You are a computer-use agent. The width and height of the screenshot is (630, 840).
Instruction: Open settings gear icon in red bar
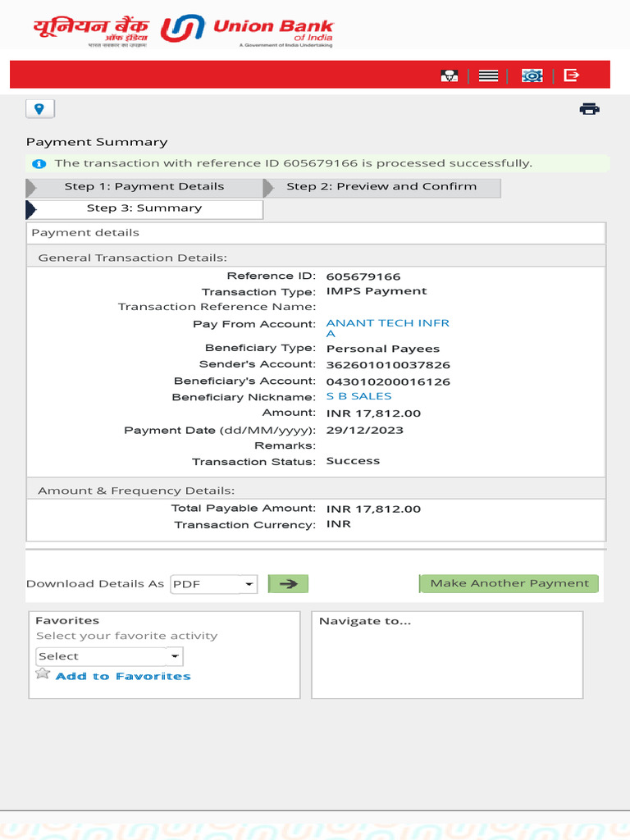(532, 75)
